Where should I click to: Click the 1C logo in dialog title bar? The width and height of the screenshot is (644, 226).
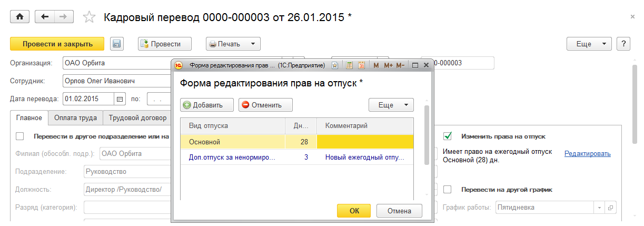(179, 65)
